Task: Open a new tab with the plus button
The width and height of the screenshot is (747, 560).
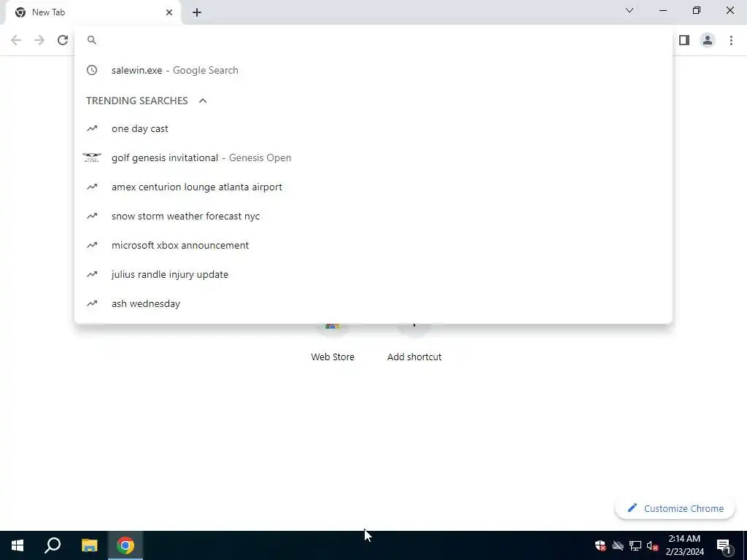Action: tap(197, 12)
